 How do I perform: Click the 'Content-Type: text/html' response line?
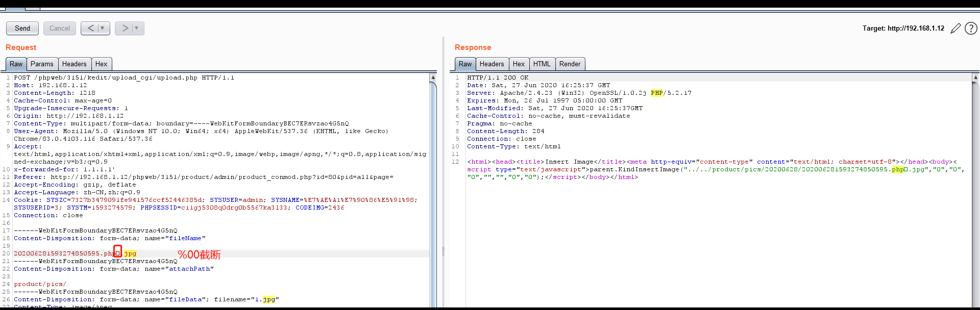click(514, 146)
